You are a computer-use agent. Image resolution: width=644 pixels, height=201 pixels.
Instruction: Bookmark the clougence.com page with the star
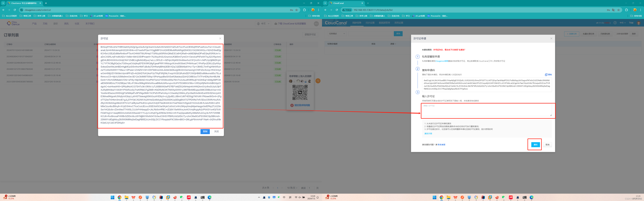click(296, 10)
